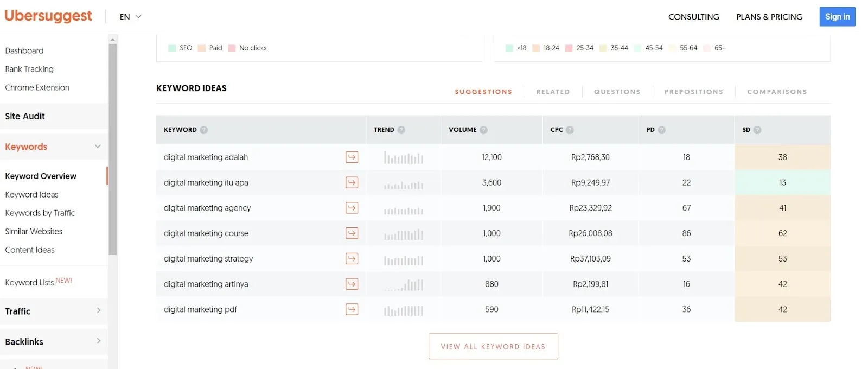868x369 pixels.
Task: Click the 45-54 age legend swatch
Action: click(637, 48)
